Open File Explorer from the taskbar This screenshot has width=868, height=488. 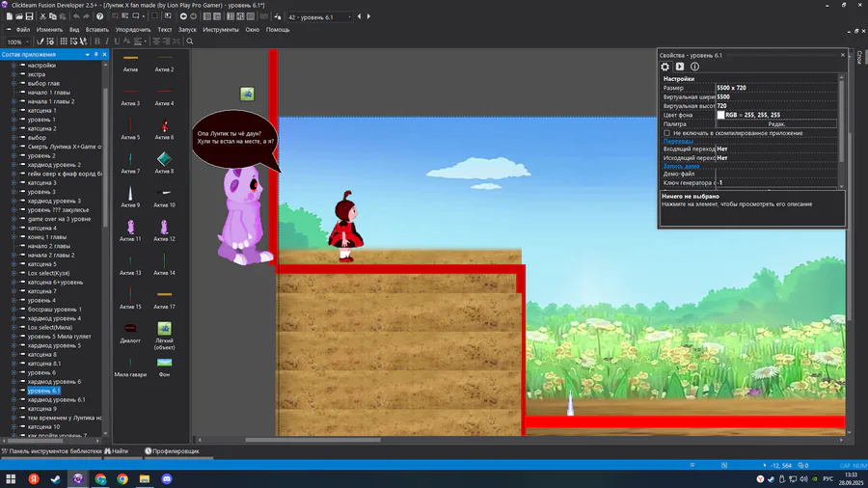click(145, 479)
